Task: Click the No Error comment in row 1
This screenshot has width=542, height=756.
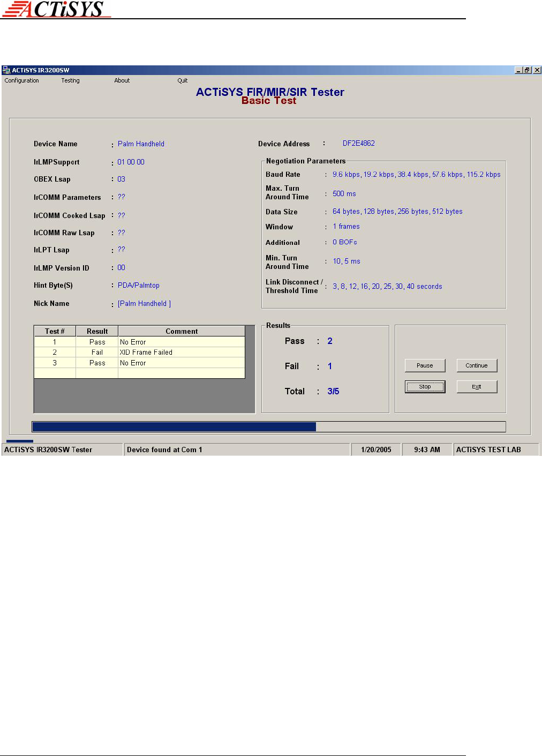Action: 182,342
